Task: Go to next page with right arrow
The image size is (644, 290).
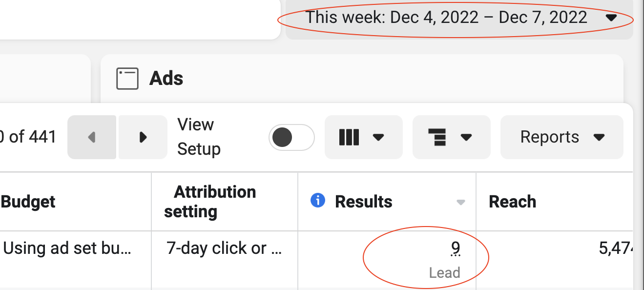Action: pyautogui.click(x=143, y=137)
